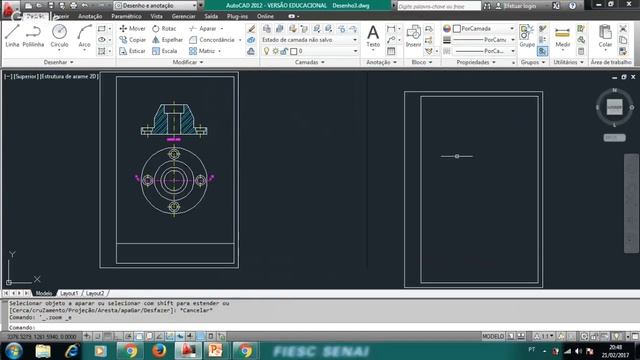The image size is (640, 360).
Task: Open the Paramétrico ribbon tab
Action: tap(126, 16)
